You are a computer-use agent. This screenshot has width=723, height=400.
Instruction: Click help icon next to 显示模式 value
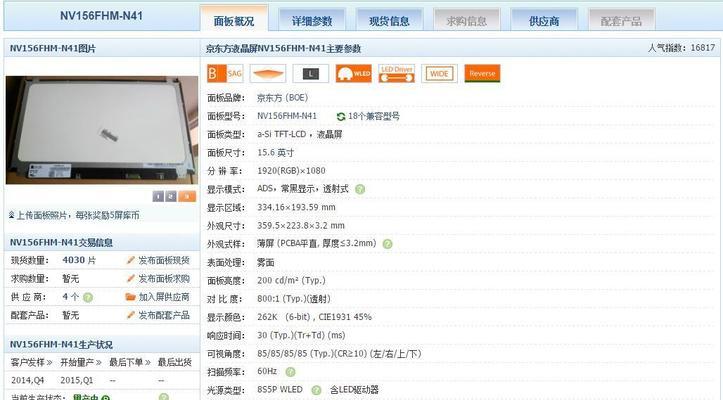[x=360, y=189]
